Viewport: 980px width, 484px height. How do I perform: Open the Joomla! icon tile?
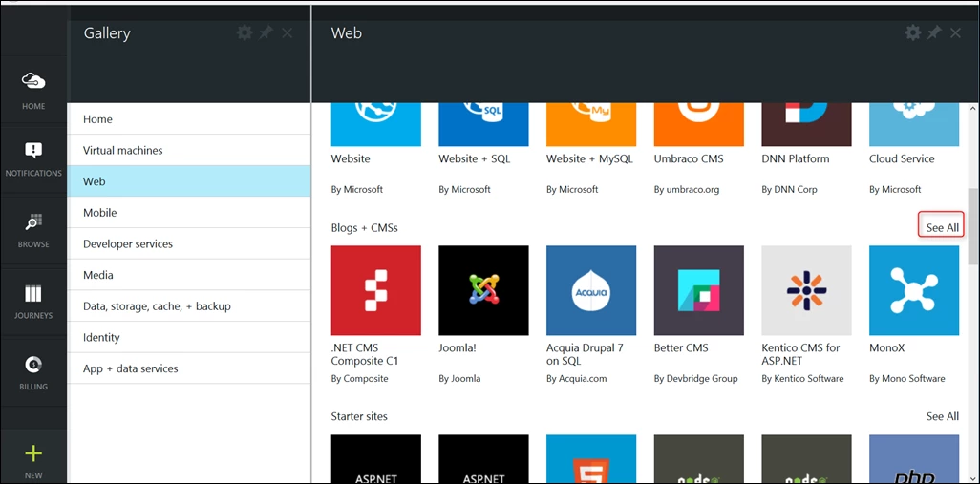483,290
